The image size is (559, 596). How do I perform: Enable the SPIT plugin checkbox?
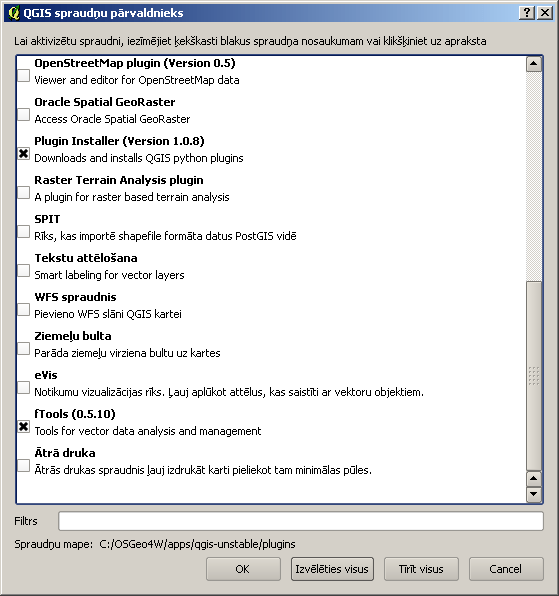pos(24,231)
